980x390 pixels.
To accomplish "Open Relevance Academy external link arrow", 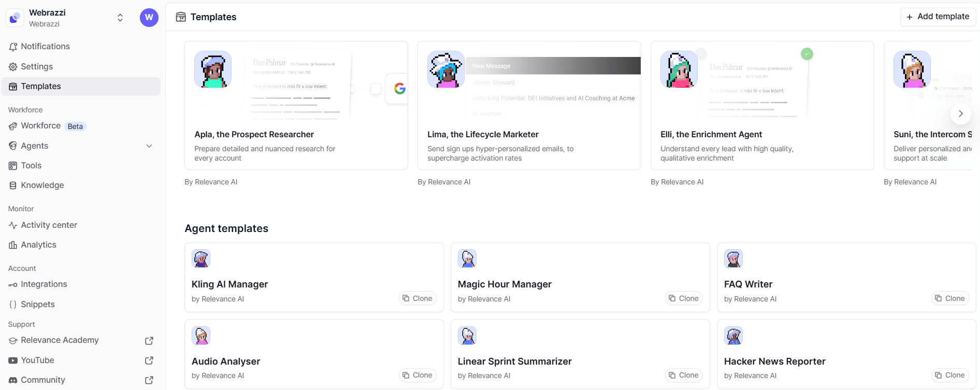I will click(x=149, y=341).
